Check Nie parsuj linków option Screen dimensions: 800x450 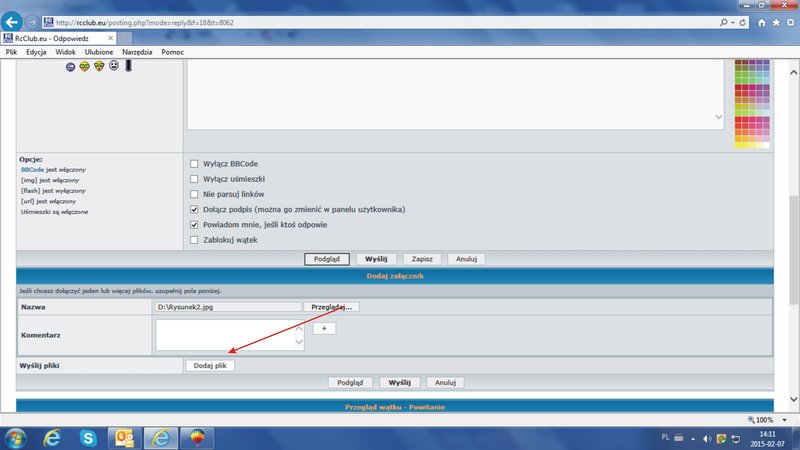coord(194,194)
